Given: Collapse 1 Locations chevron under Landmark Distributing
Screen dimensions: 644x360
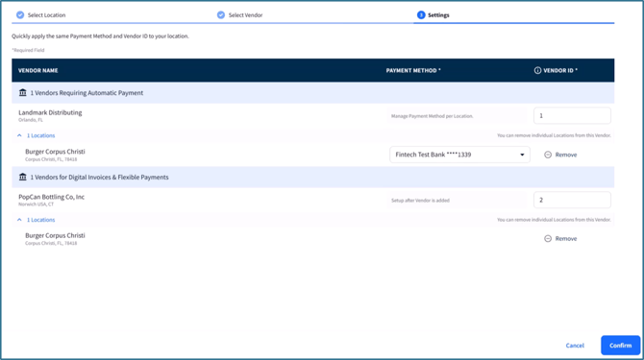Looking at the screenshot, I should coord(19,135).
